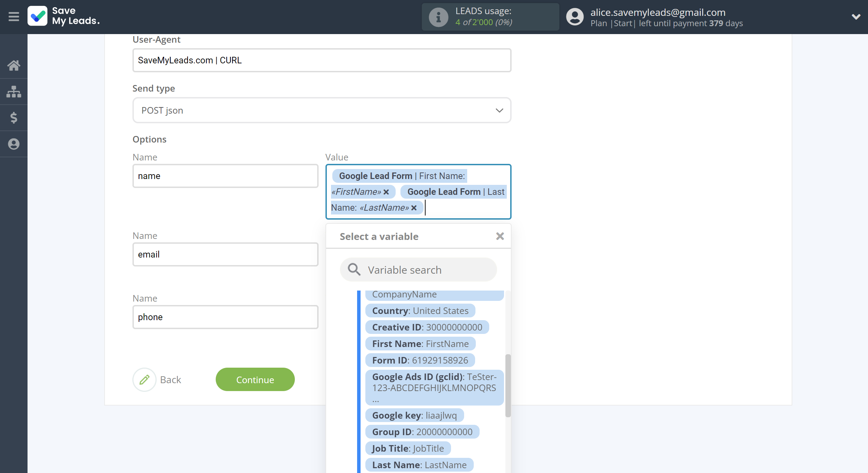Click the Google Lead Form First Name tag
Image resolution: width=868 pixels, height=473 pixels.
click(x=399, y=184)
